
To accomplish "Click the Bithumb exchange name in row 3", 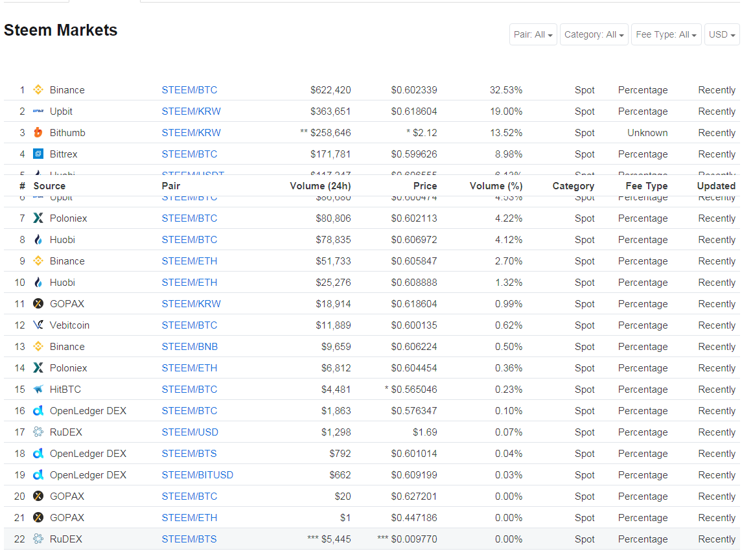I will [67, 132].
